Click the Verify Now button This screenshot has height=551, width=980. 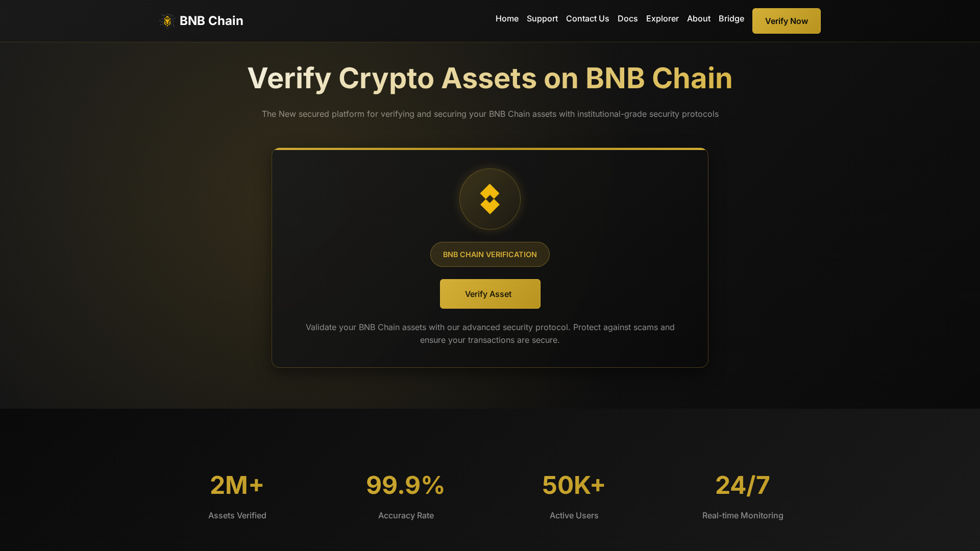pyautogui.click(x=786, y=21)
